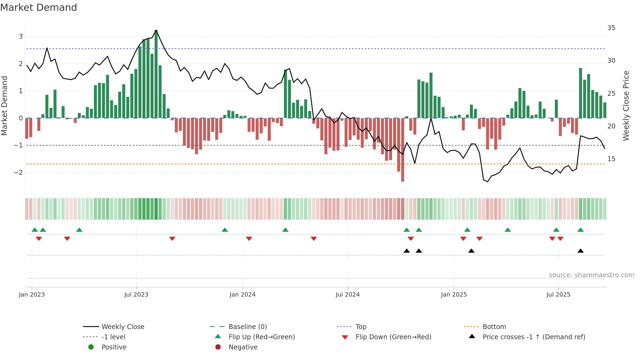The image size is (644, 362).
Task: Click the green flip-up marker before Jan 2024
Action: [225, 230]
